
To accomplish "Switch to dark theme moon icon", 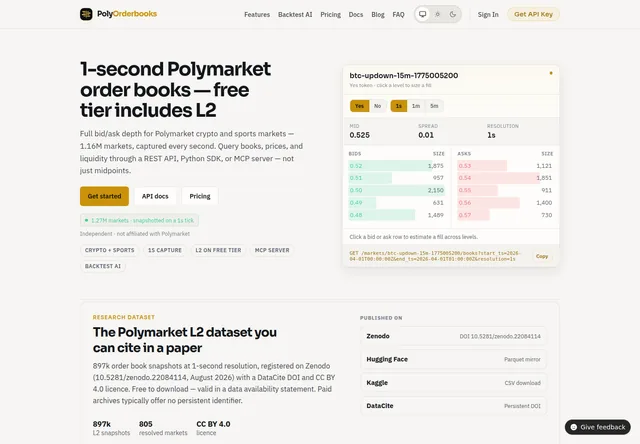I will coord(453,14).
